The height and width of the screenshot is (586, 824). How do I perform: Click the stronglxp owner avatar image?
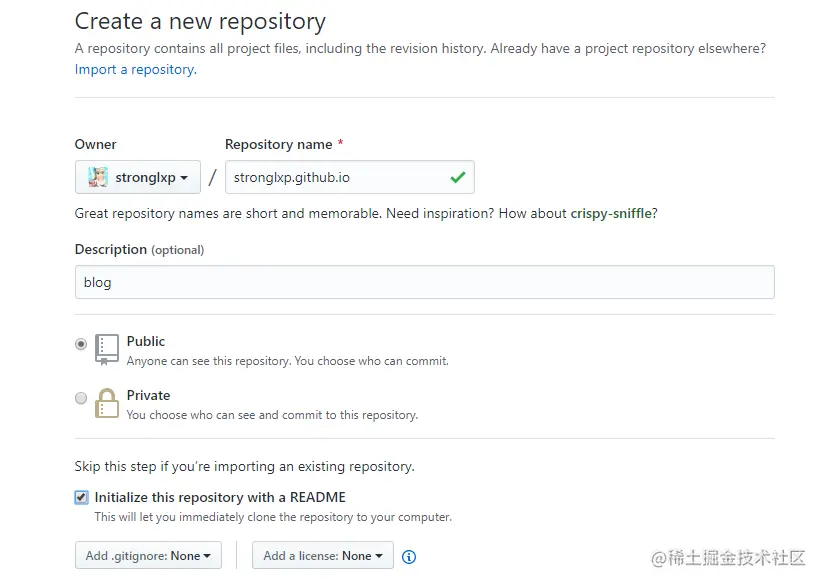tap(98, 177)
